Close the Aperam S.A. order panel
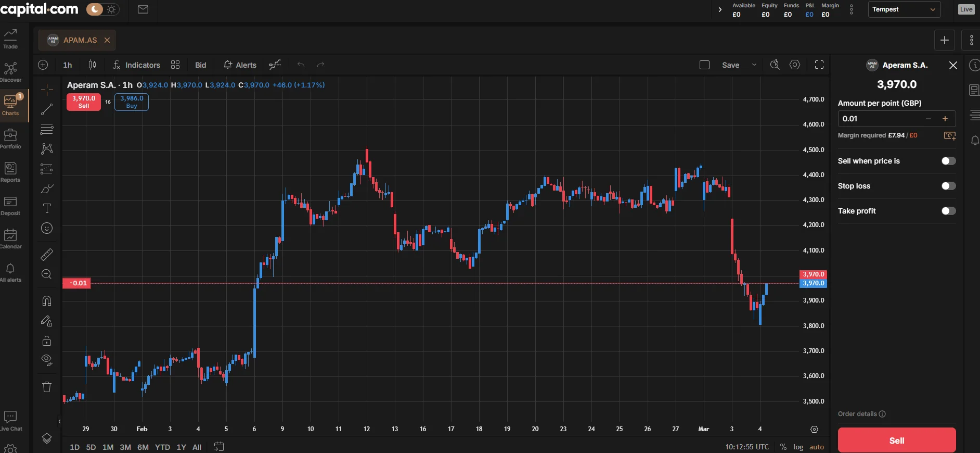980x453 pixels. click(953, 65)
